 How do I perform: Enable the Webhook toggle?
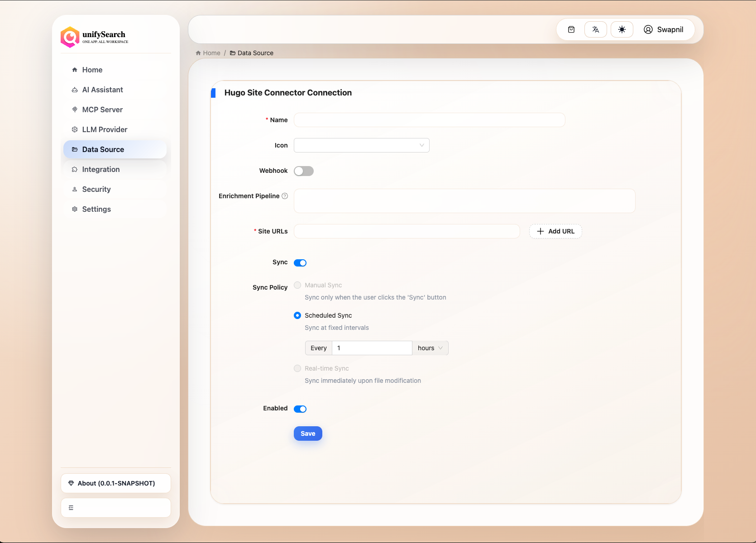(303, 171)
